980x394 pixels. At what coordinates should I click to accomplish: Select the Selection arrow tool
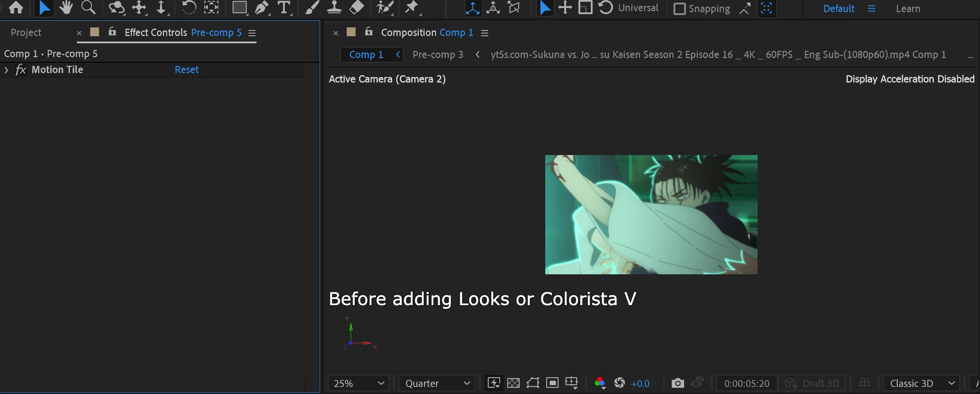click(x=44, y=8)
